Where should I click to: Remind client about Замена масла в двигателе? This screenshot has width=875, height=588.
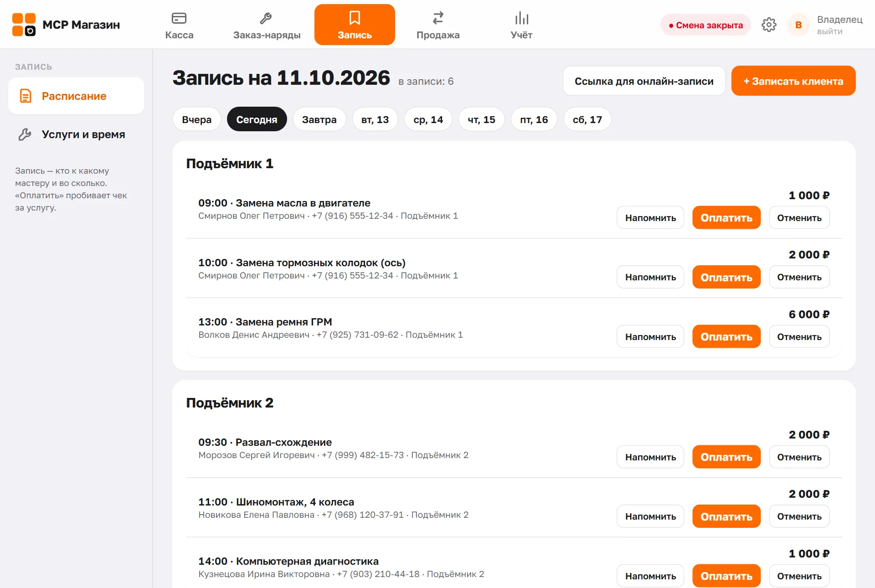650,218
